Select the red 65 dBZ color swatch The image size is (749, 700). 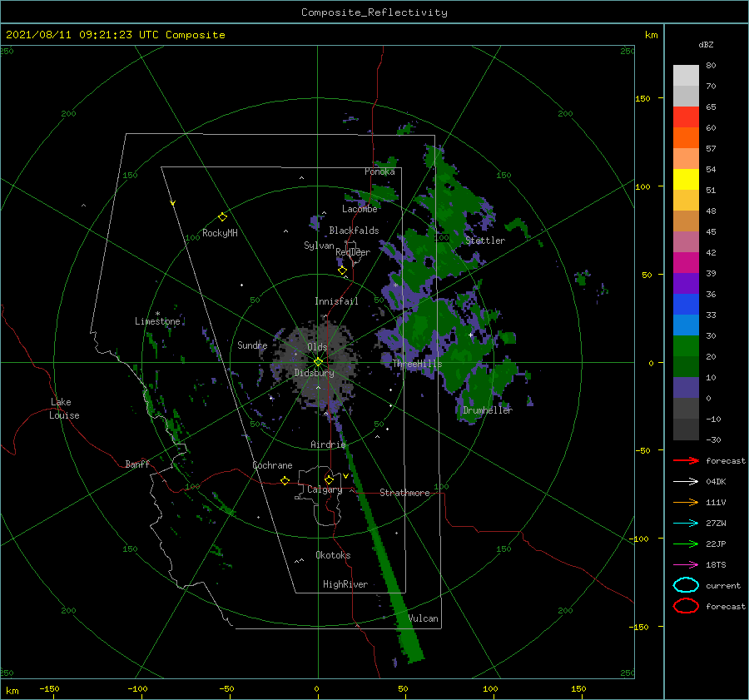click(x=686, y=117)
